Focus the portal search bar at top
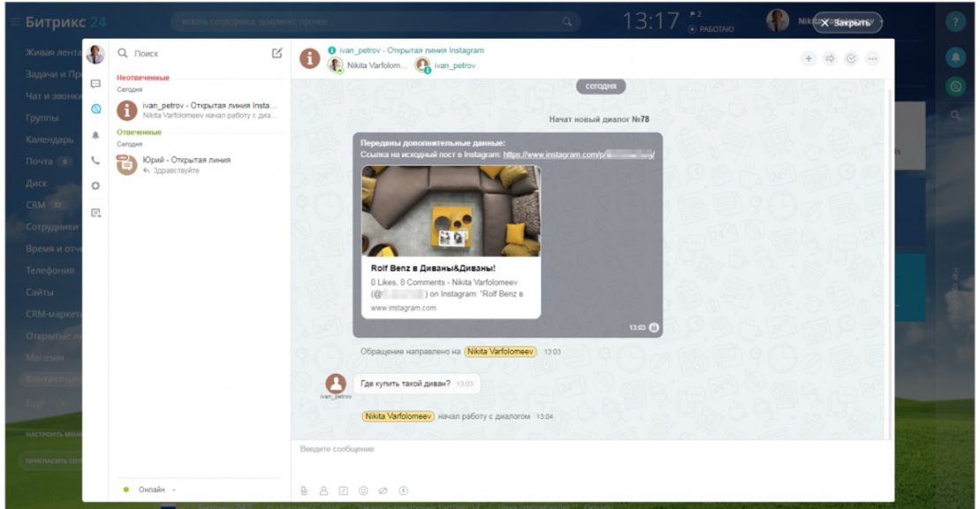980x509 pixels. coord(375,21)
